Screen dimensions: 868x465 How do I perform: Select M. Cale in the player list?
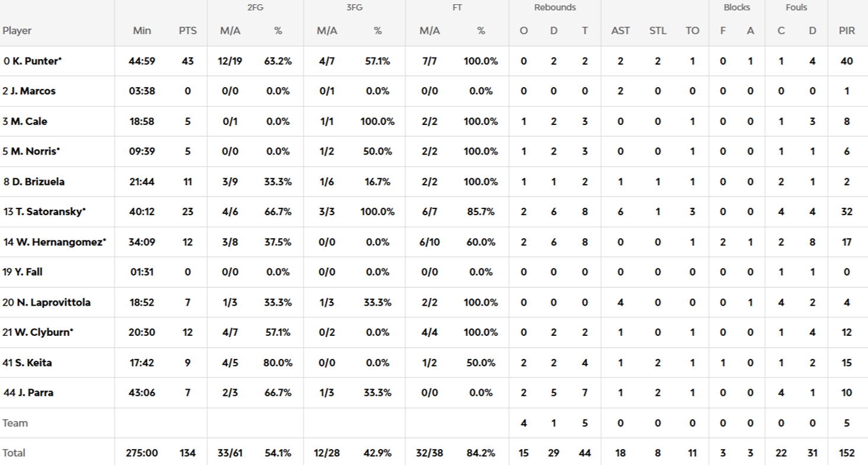pyautogui.click(x=29, y=121)
